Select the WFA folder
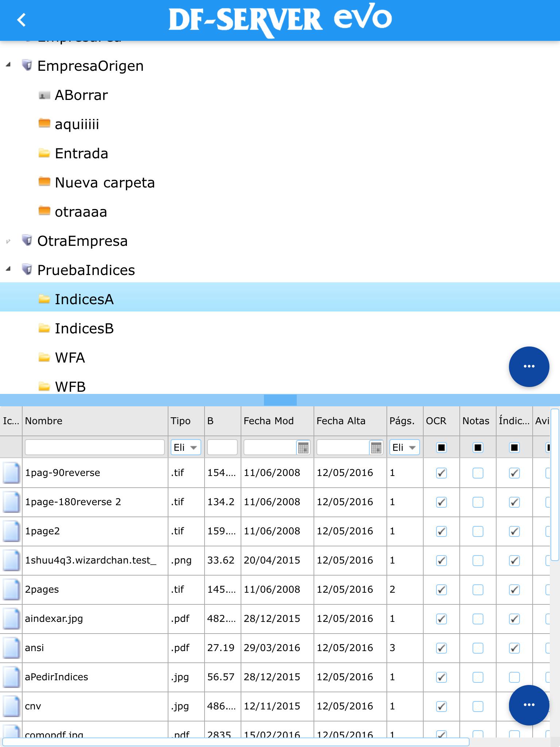This screenshot has width=560, height=747. (x=70, y=358)
